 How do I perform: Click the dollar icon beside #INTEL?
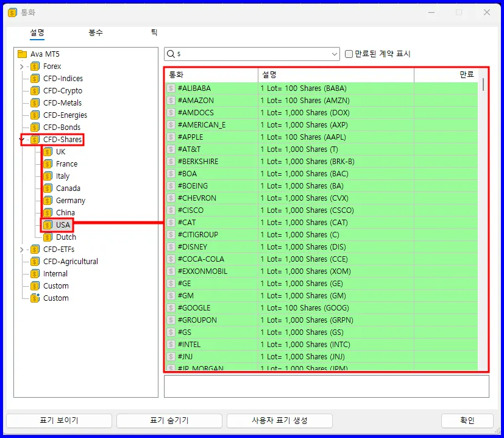click(x=171, y=345)
